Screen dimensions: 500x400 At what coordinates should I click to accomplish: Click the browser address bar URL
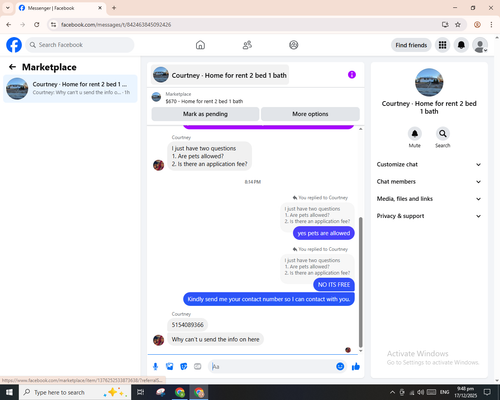point(116,25)
